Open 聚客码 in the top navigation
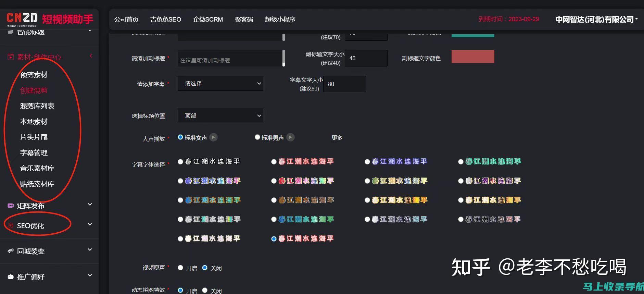644x294 pixels. [244, 20]
